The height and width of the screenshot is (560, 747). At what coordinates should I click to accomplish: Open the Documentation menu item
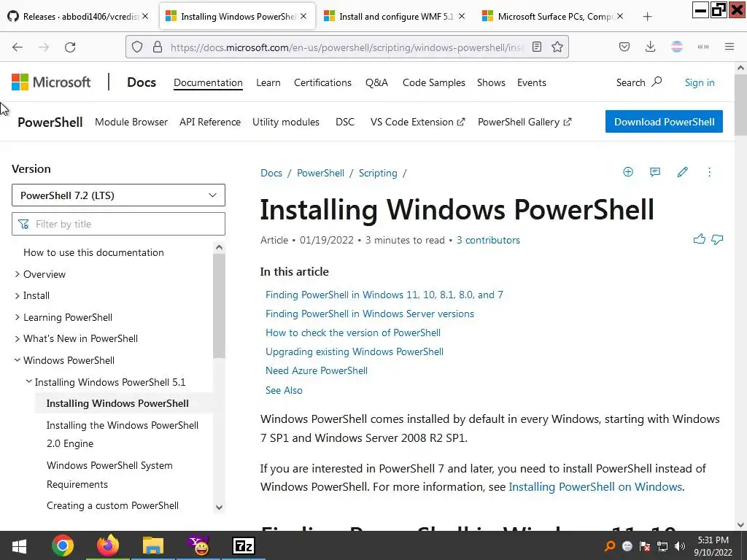click(208, 82)
